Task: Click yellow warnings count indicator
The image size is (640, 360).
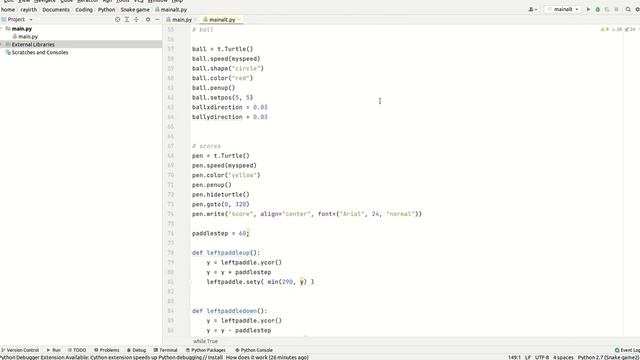Action: [x=604, y=29]
